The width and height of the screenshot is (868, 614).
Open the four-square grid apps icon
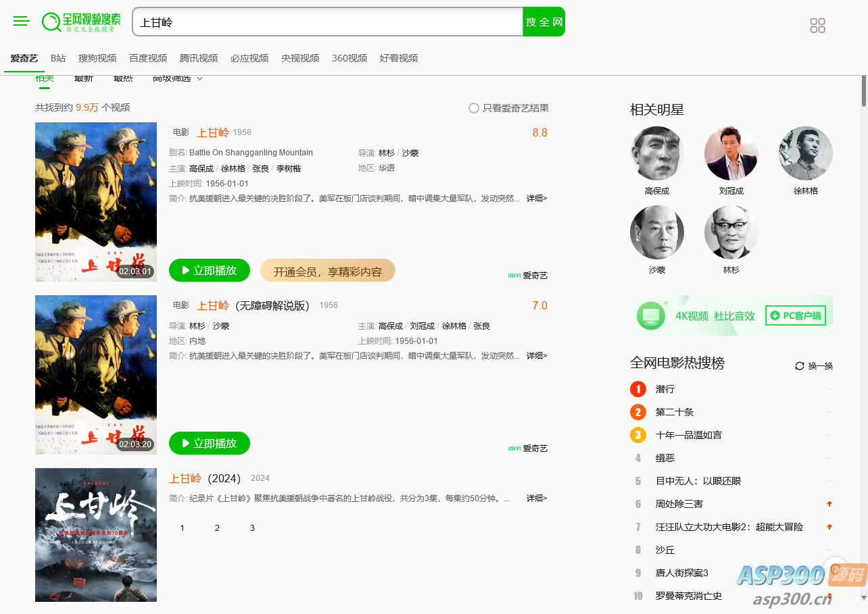[818, 26]
